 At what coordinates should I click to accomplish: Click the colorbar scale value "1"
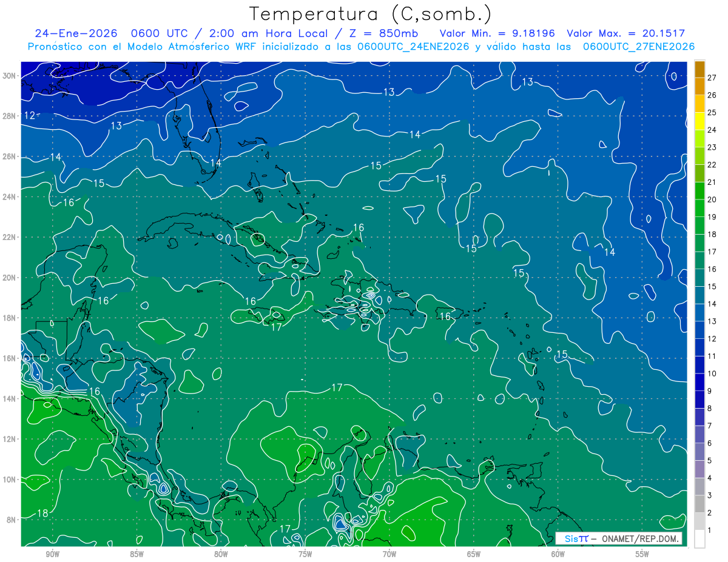(x=710, y=531)
